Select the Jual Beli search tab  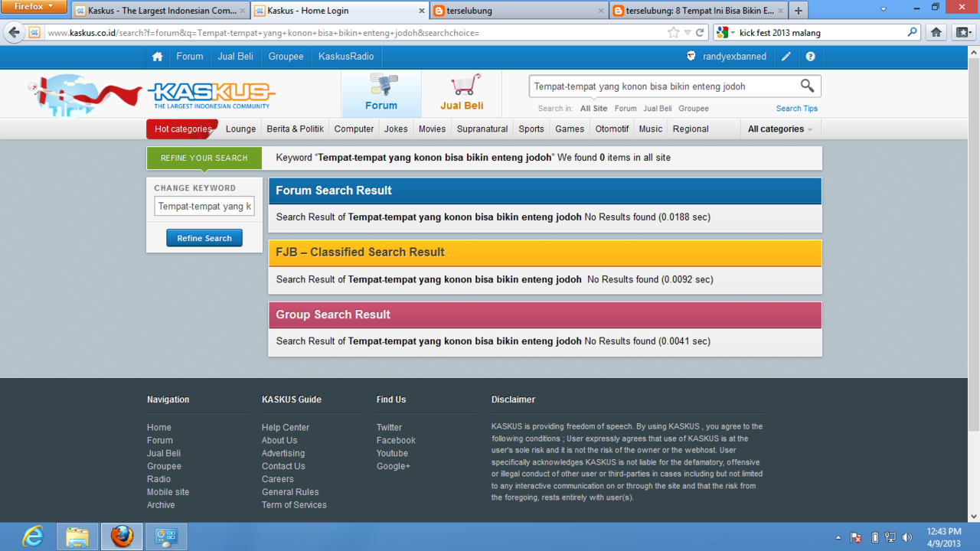(x=462, y=94)
